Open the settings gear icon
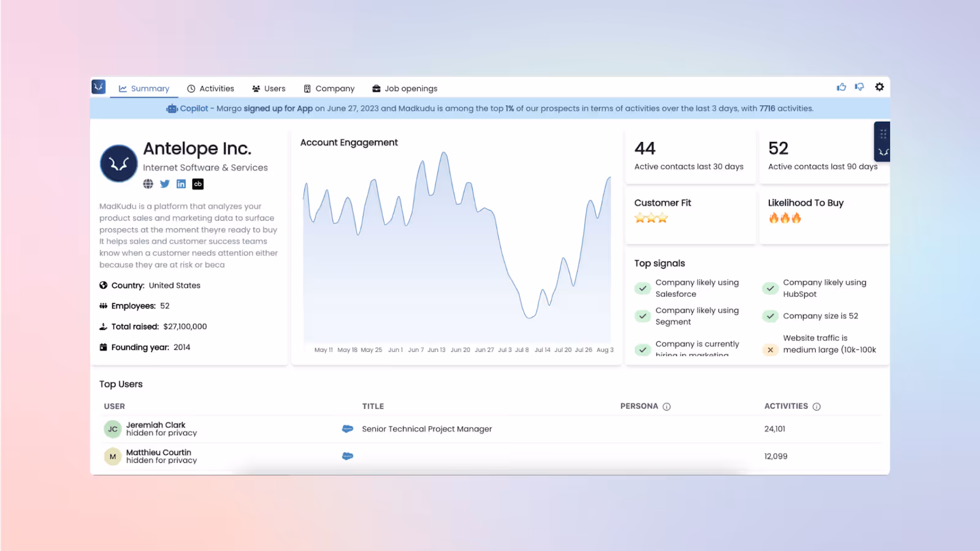This screenshot has height=551, width=980. pos(880,87)
